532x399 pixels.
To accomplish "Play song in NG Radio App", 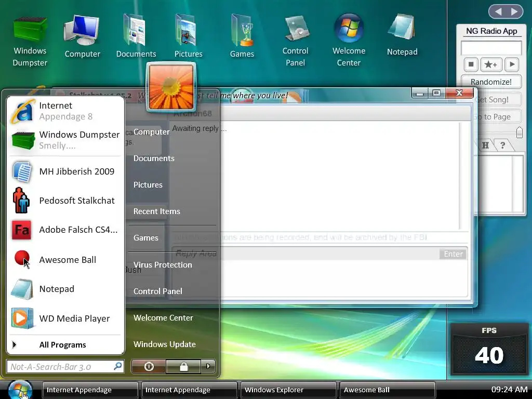I will [512, 64].
